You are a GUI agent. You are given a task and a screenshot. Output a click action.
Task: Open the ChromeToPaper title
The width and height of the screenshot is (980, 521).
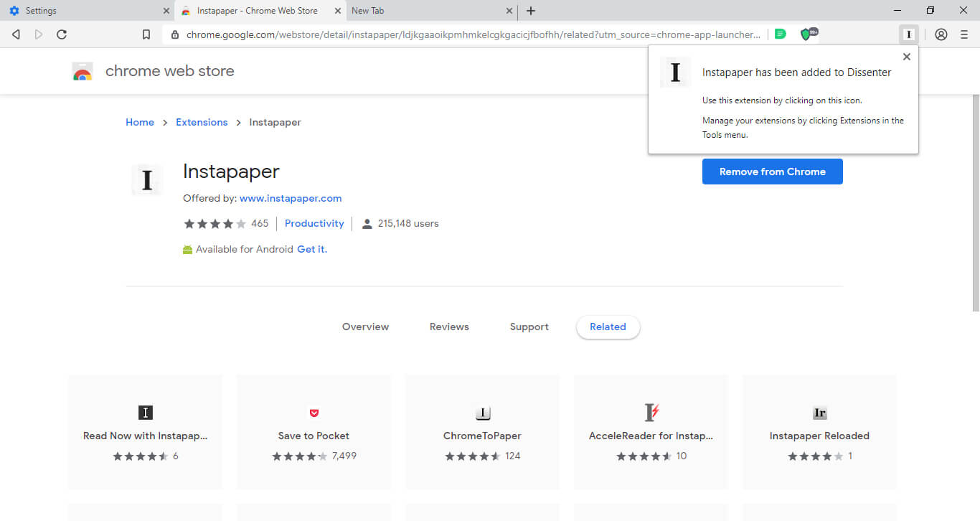[x=483, y=436]
